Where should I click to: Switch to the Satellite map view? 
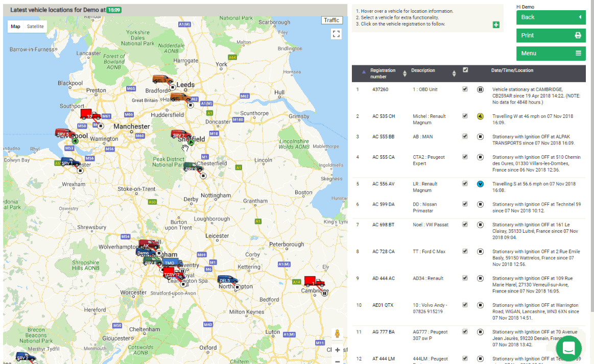35,26
